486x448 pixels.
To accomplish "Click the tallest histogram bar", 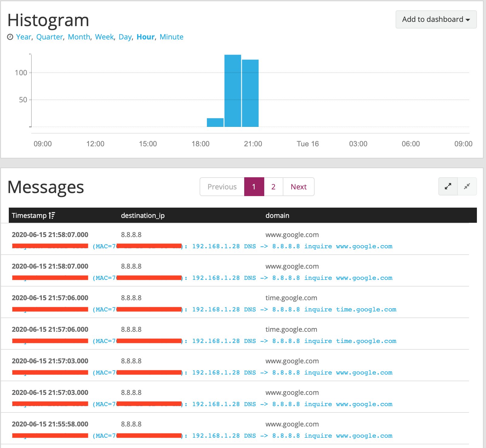I will click(233, 91).
